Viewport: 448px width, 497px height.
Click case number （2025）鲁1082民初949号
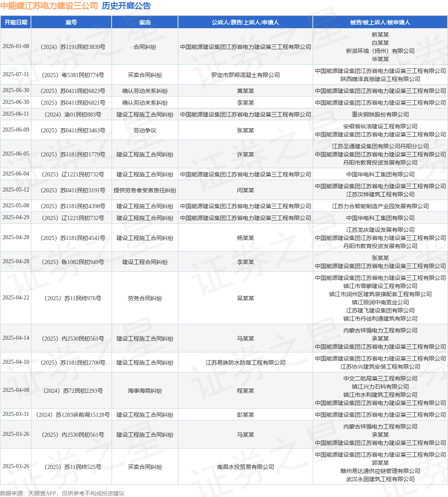pos(71,262)
